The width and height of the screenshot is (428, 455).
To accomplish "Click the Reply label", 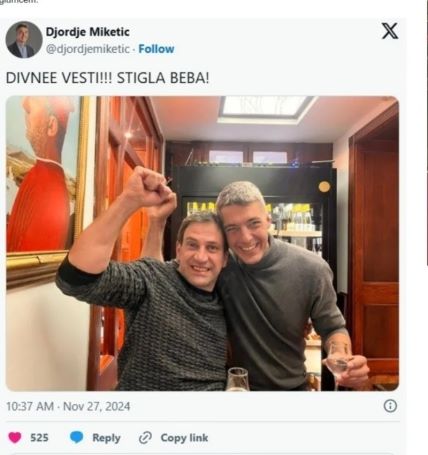I will tap(106, 438).
